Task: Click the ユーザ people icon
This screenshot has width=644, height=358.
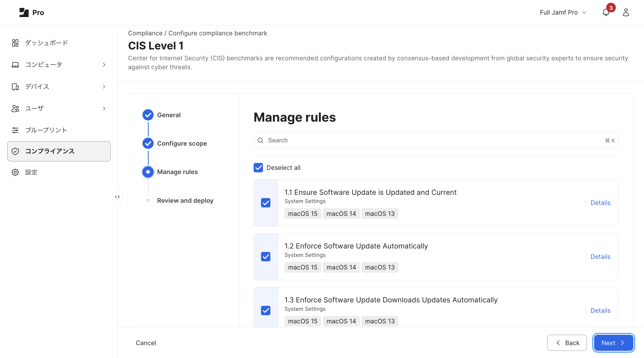Action: (x=15, y=108)
